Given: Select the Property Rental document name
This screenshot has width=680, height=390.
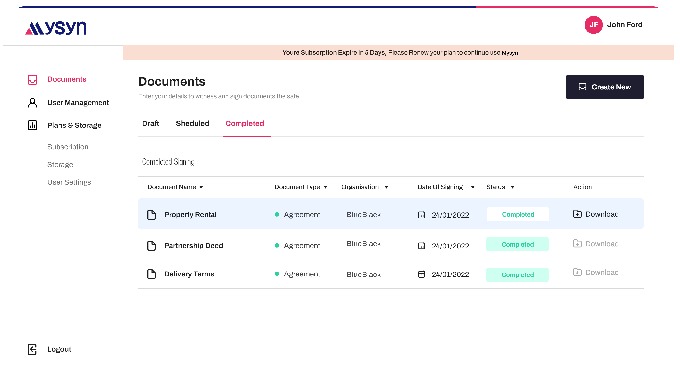Looking at the screenshot, I should (190, 214).
